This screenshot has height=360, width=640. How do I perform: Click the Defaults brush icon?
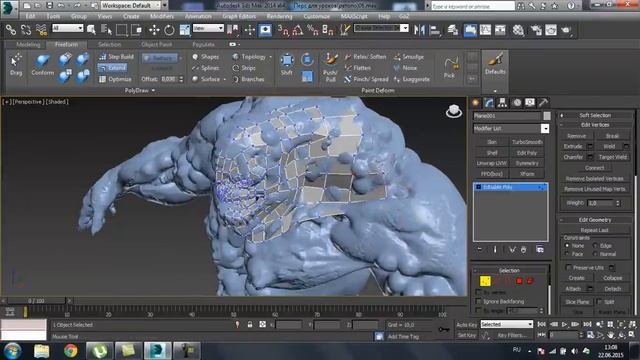point(495,64)
